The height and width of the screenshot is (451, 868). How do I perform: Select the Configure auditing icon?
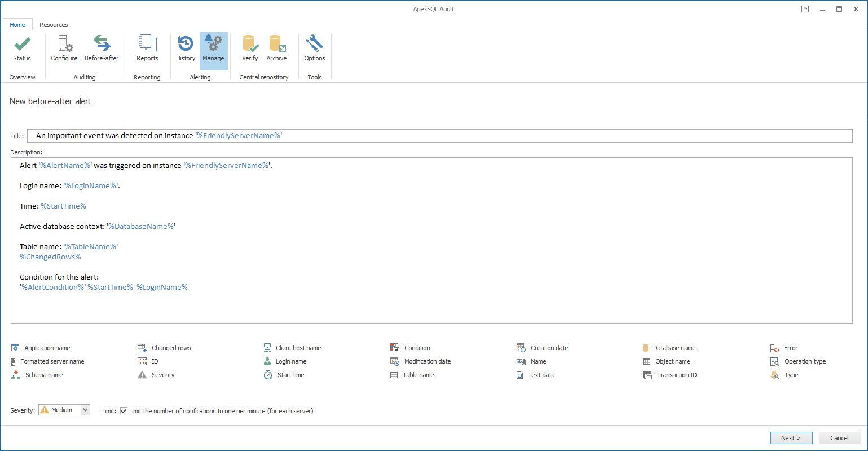point(63,48)
